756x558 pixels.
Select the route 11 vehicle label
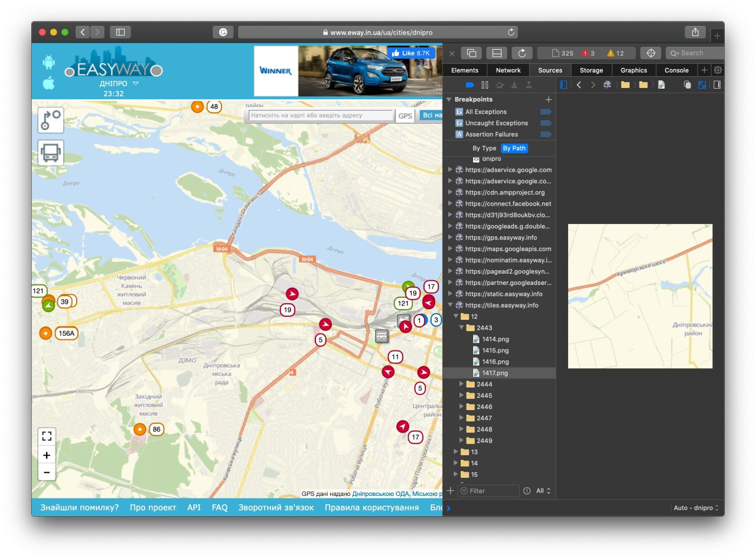[x=395, y=357]
